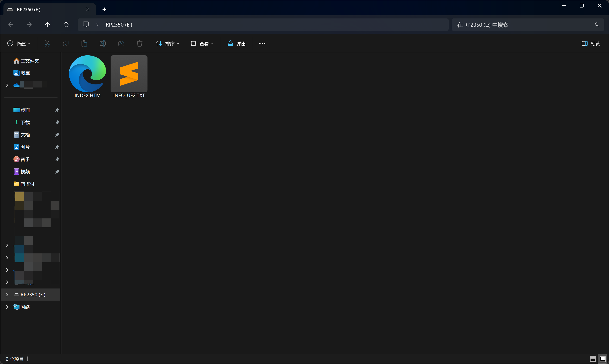Add a new tab with plus button
This screenshot has width=609, height=364.
pyautogui.click(x=104, y=10)
